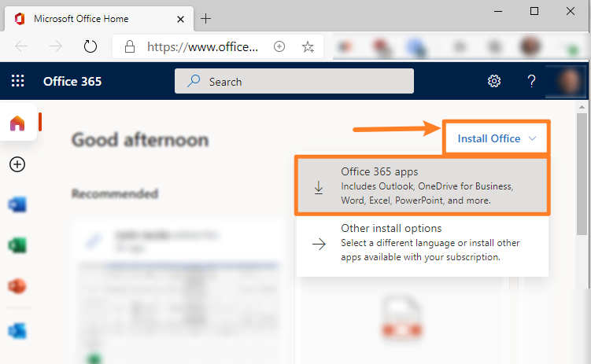Launch Word from the left sidebar
Viewport: 591px width, 364px height.
click(x=17, y=204)
